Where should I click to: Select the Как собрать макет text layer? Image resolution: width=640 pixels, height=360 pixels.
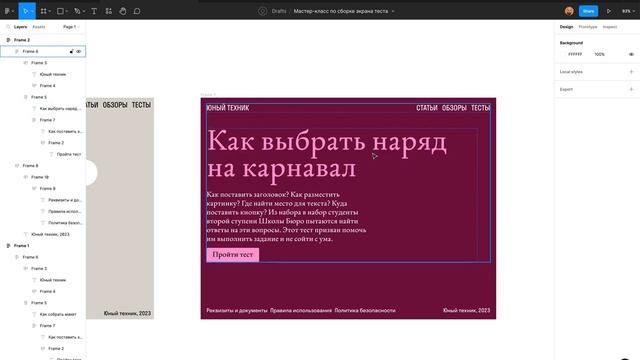click(x=43, y=314)
